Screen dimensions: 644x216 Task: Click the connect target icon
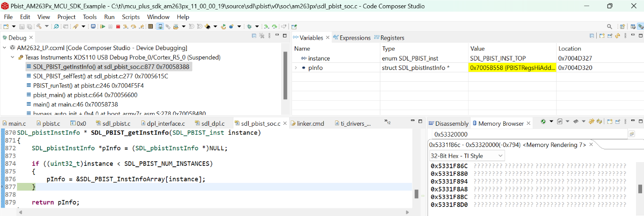coord(160,26)
